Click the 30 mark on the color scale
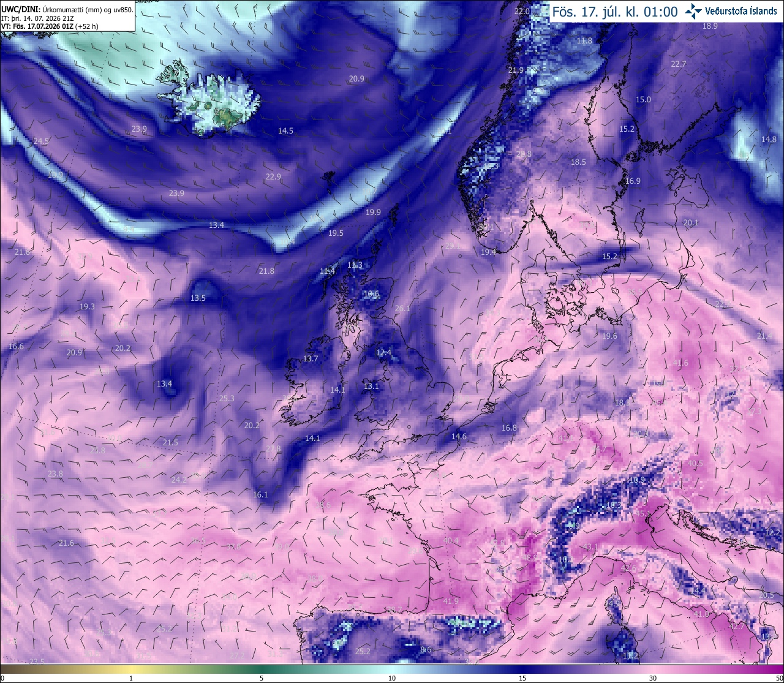Screen dimensions: 784x683 tap(653, 678)
